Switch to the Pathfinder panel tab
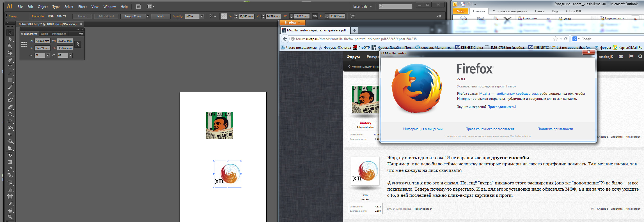Viewport: 644px width, 222px height. pos(59,34)
